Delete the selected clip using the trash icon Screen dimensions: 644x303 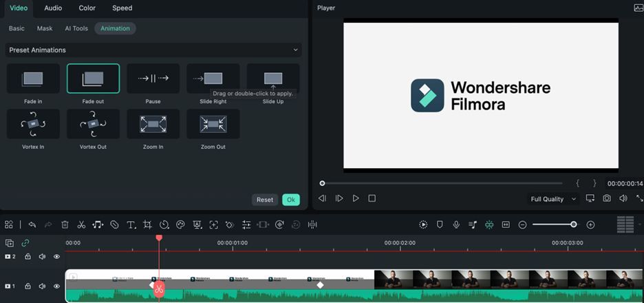65,224
